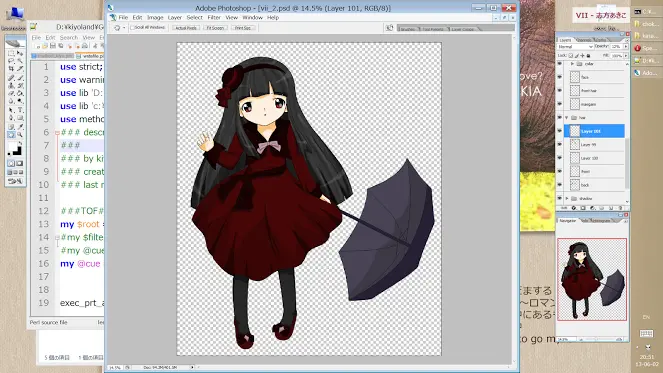Create new layer from Layers panel
This screenshot has width=663, height=373.
click(611, 208)
